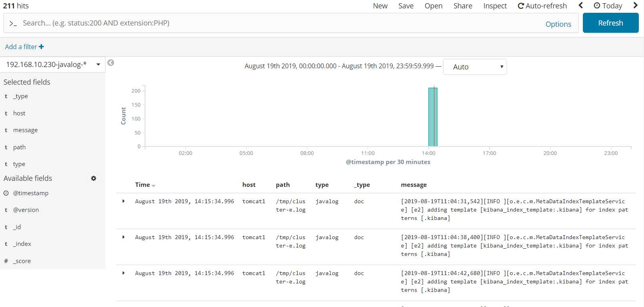Click New in top menu
This screenshot has height=307, width=644.
click(x=380, y=6)
